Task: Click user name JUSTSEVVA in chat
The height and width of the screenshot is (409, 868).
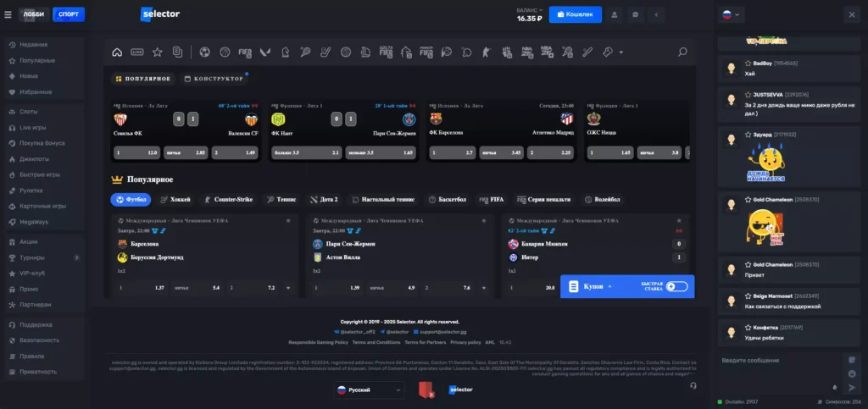Action: pyautogui.click(x=767, y=95)
